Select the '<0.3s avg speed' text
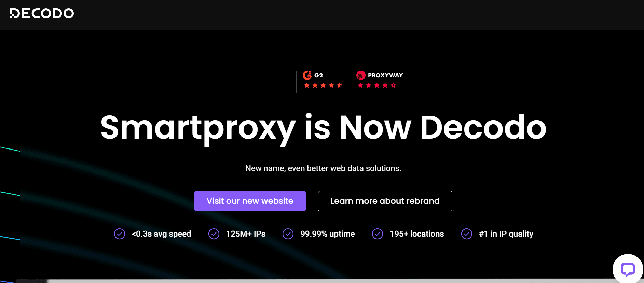The height and width of the screenshot is (283, 644). (x=161, y=234)
